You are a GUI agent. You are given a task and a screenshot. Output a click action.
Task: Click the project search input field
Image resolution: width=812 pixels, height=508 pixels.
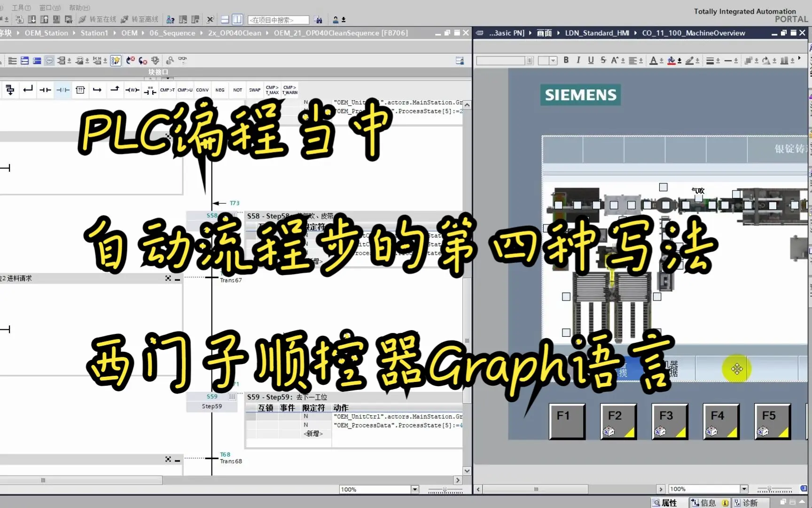278,20
